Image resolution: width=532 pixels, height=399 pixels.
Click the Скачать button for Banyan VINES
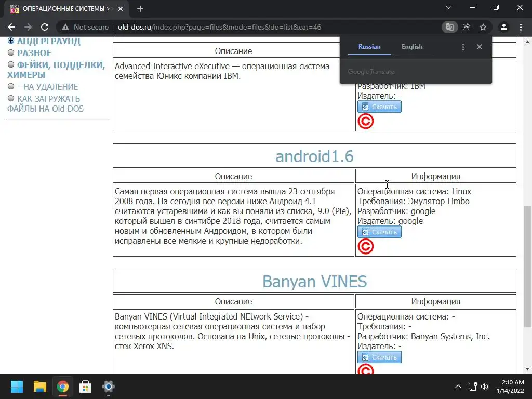tap(379, 357)
